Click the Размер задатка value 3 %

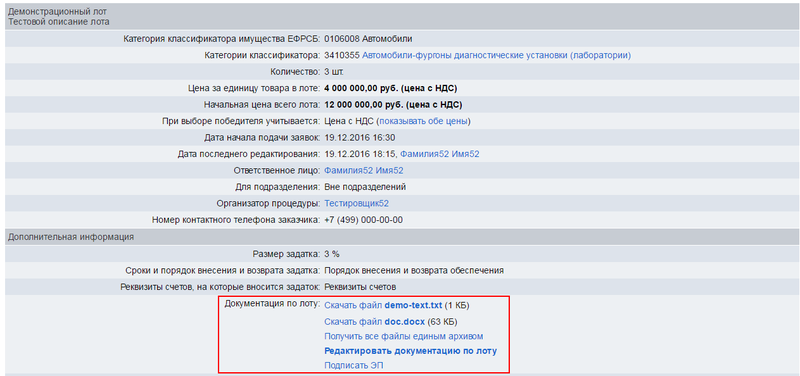pyautogui.click(x=332, y=254)
